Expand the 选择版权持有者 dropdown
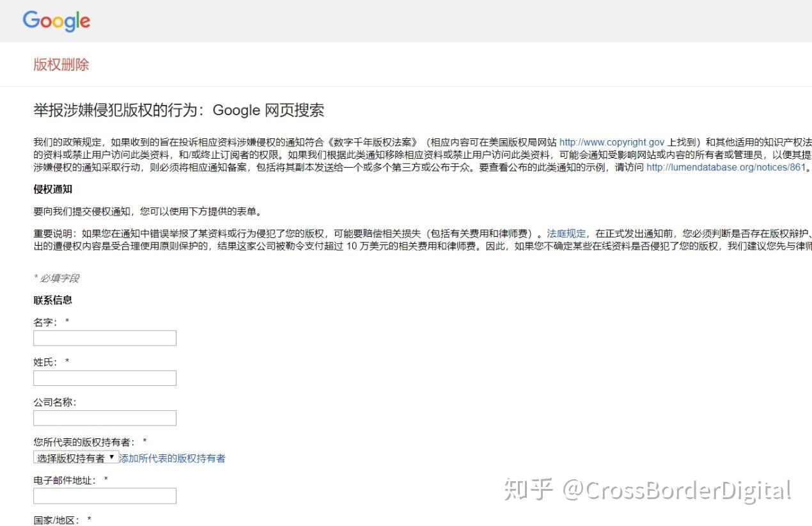Image resolution: width=812 pixels, height=526 pixels. pos(76,458)
